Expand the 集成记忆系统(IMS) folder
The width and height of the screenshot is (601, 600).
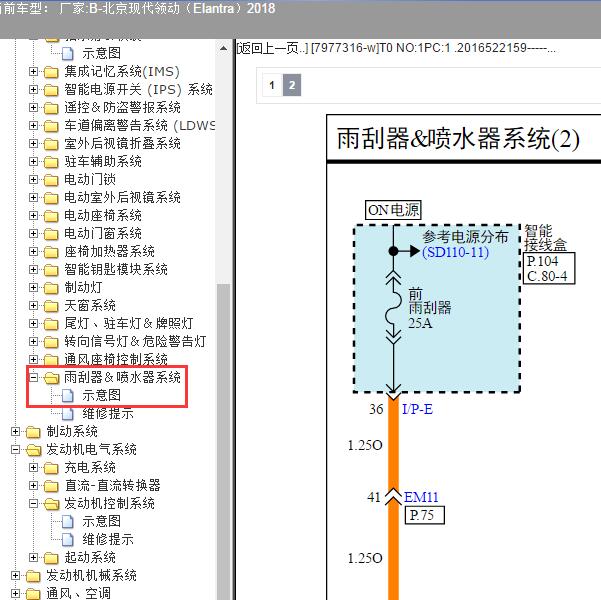[x=33, y=71]
